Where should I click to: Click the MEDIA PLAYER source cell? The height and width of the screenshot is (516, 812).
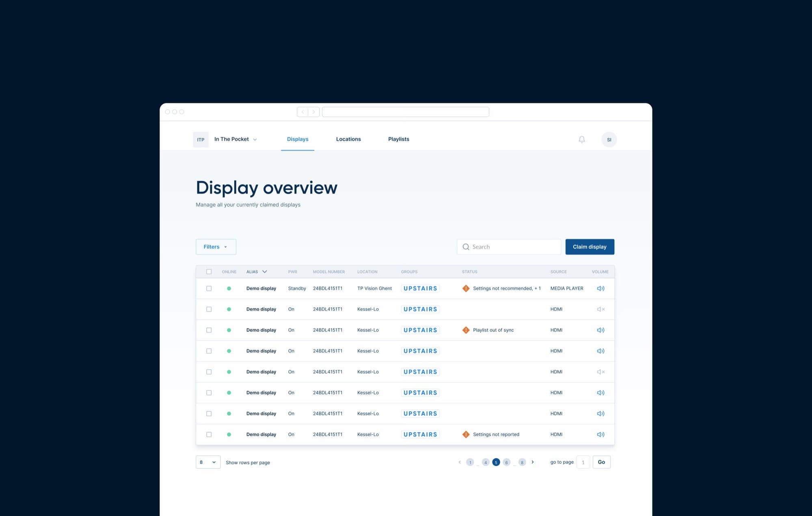pyautogui.click(x=567, y=288)
